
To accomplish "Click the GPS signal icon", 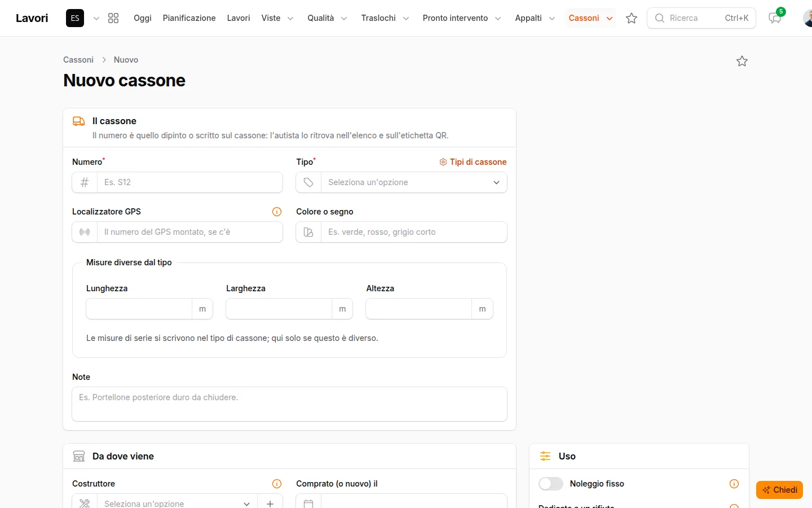I will click(x=85, y=232).
